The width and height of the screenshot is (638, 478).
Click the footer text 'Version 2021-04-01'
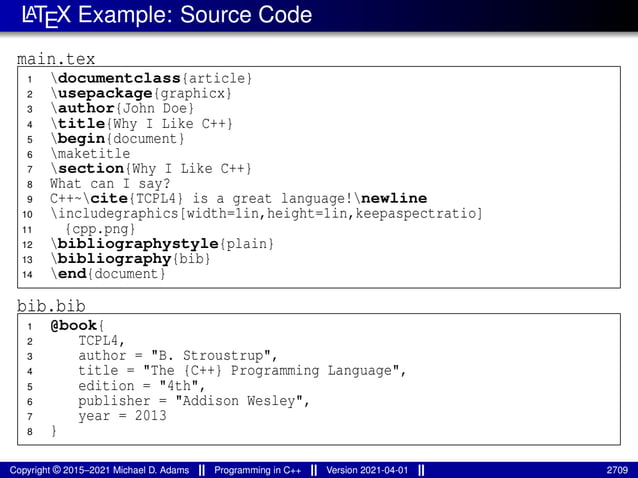[367, 470]
